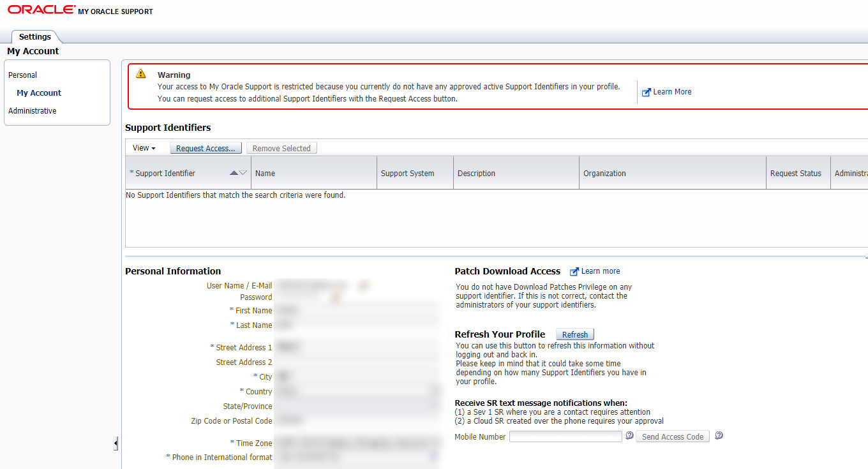Click the Zip Code or Postal Code field
Viewport: 868px width, 469px height.
click(358, 421)
